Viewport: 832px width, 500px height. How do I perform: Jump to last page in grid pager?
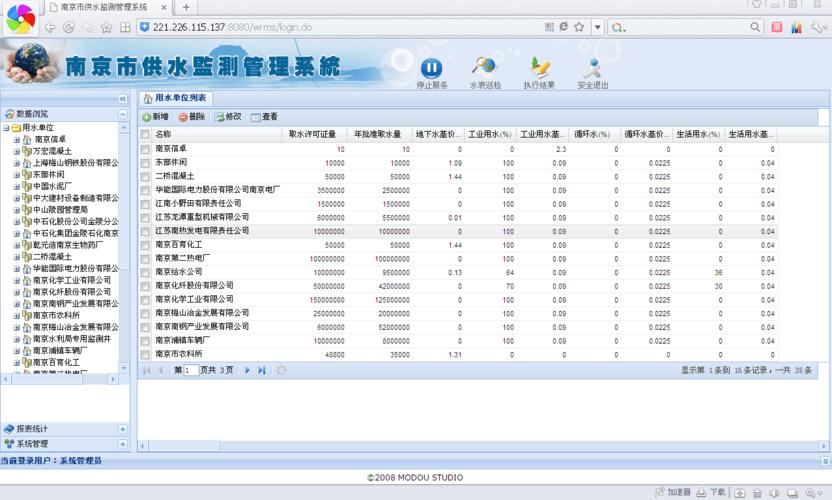pyautogui.click(x=262, y=370)
